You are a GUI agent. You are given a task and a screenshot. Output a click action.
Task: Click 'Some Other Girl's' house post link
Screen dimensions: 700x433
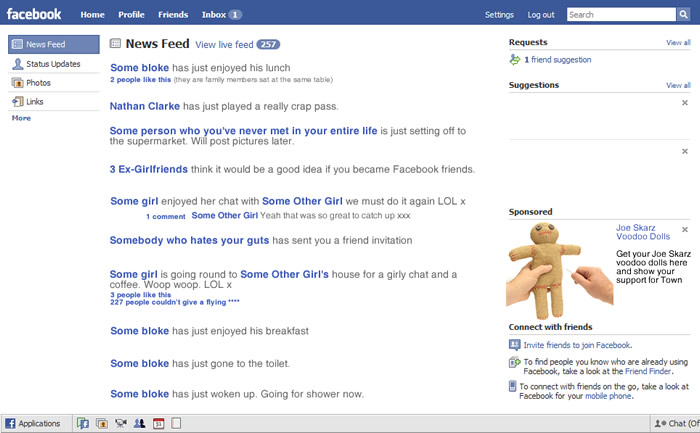pyautogui.click(x=284, y=274)
